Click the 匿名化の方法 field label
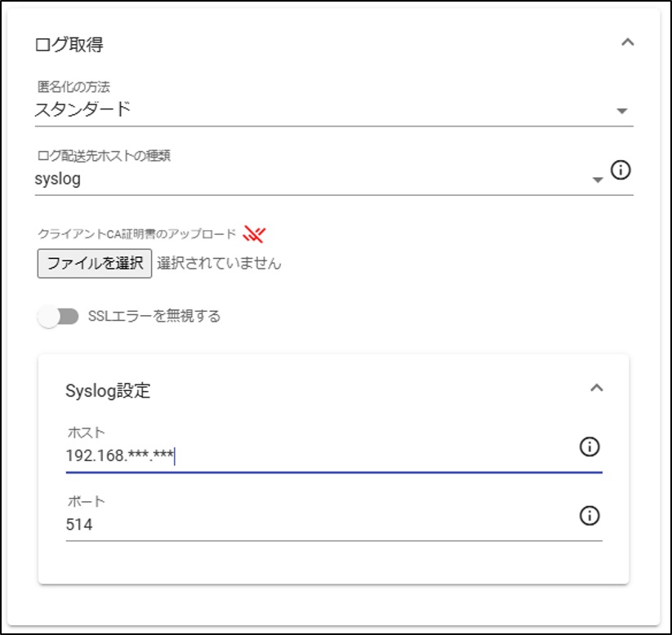 click(x=73, y=87)
